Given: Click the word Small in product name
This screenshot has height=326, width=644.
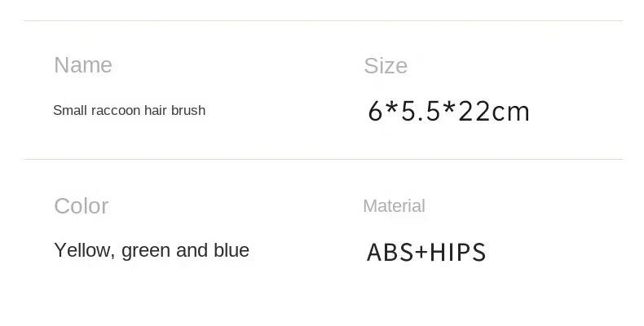Looking at the screenshot, I should click(68, 110).
